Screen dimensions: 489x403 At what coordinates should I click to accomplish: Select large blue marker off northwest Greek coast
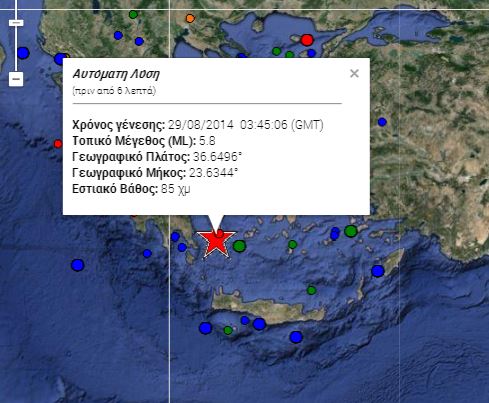23,53
